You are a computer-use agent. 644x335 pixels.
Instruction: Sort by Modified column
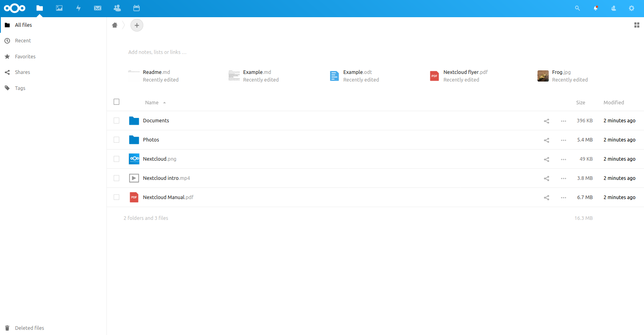tap(614, 103)
